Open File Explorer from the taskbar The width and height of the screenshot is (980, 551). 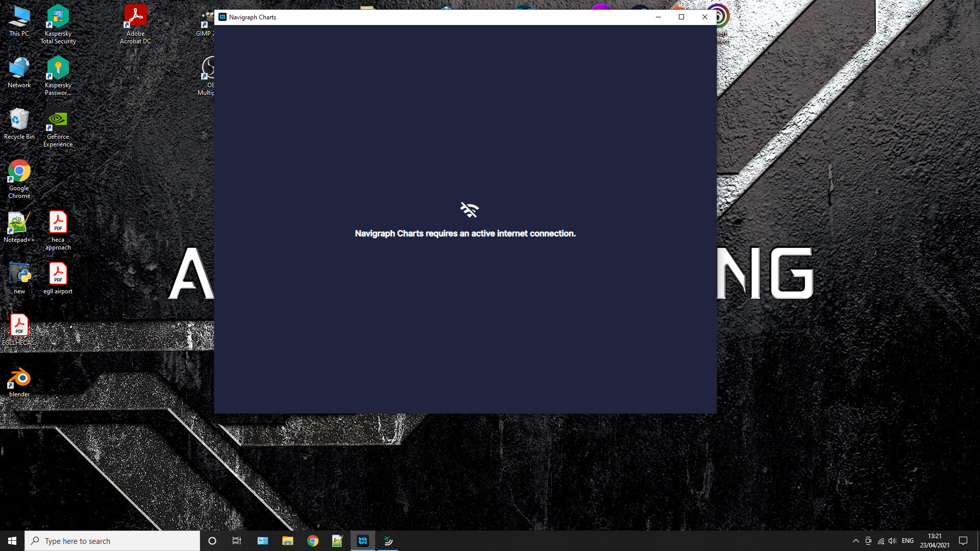(288, 541)
